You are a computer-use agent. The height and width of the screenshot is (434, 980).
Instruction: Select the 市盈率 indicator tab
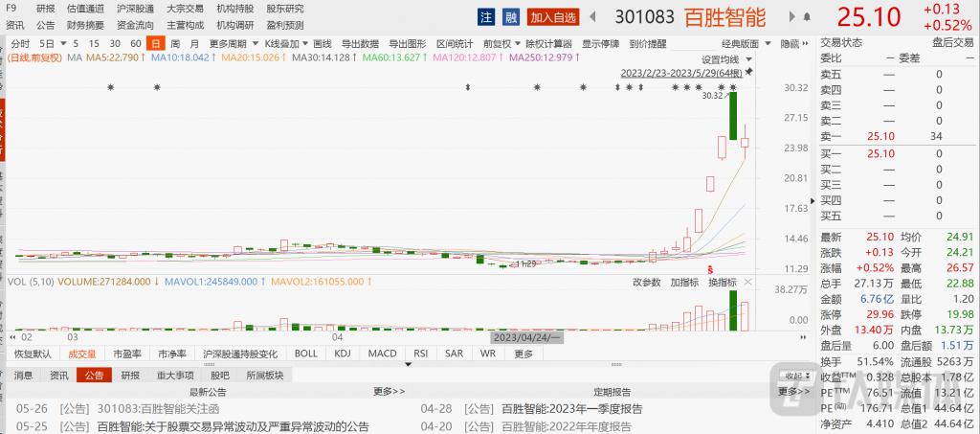tap(127, 354)
